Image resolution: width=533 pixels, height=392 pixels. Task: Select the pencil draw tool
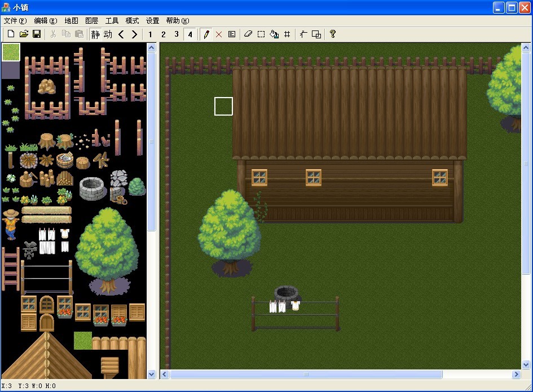[x=206, y=34]
